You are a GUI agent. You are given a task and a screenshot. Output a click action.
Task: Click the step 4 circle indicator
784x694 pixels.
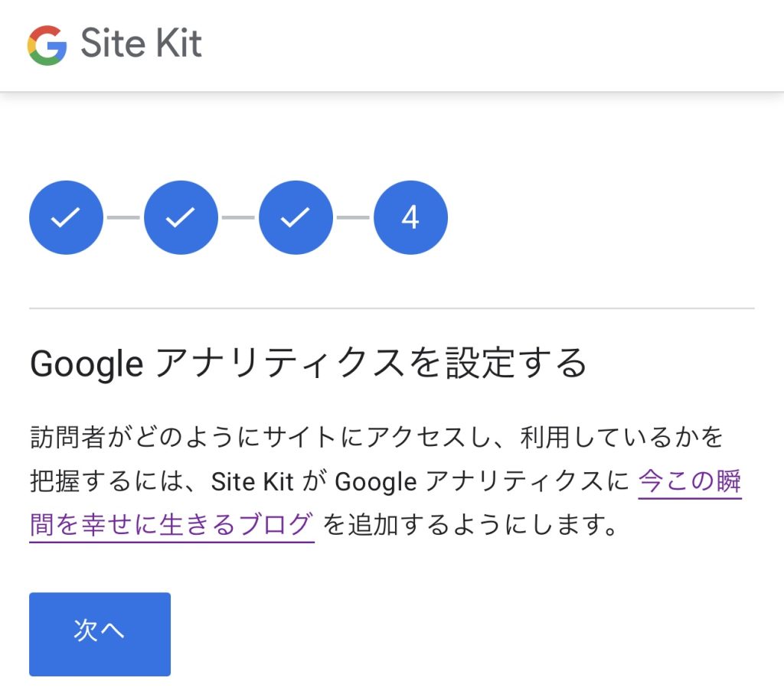[x=410, y=217]
